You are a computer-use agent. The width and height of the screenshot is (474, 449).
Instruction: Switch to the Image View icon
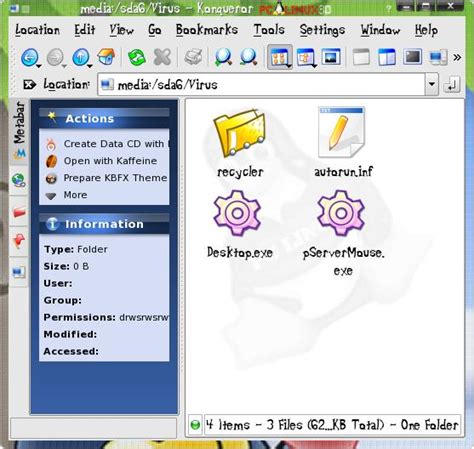coord(331,57)
